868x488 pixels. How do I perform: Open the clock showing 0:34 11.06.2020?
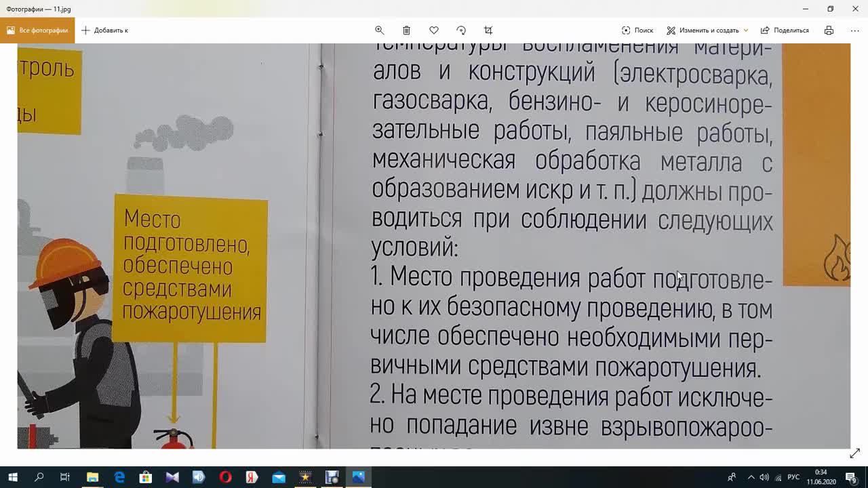tap(821, 477)
